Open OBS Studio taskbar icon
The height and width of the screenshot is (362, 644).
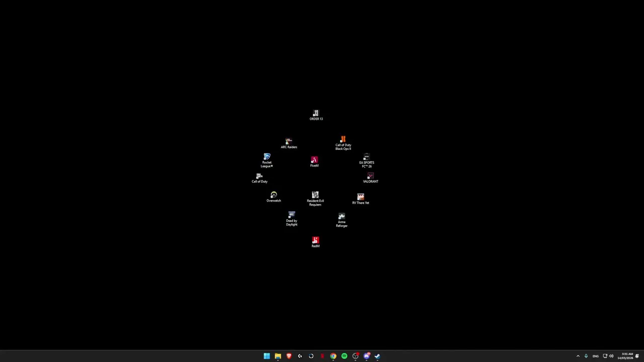pyautogui.click(x=355, y=356)
